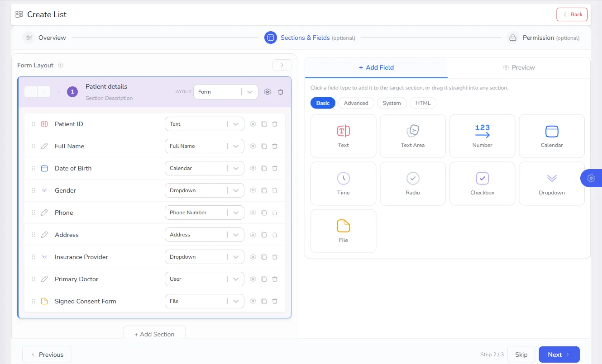Image resolution: width=602 pixels, height=364 pixels.
Task: Show the System field types
Action: pyautogui.click(x=392, y=103)
